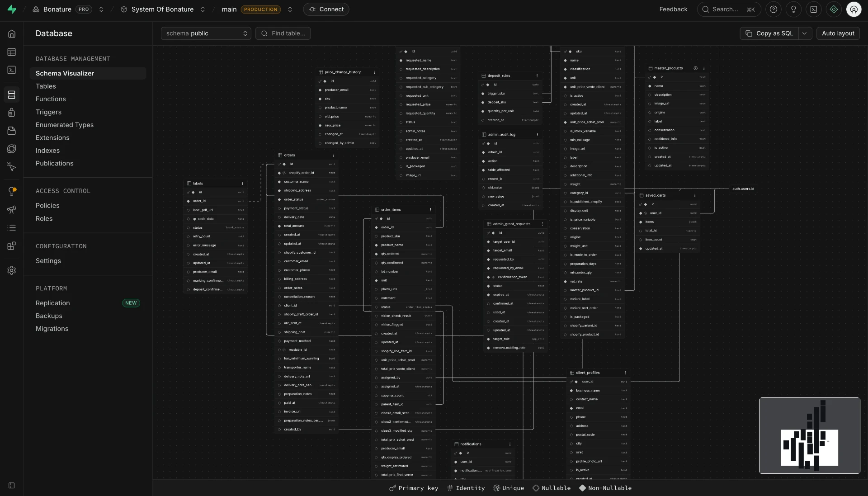Open the Indexes menu item
The height and width of the screenshot is (496, 868).
47,151
